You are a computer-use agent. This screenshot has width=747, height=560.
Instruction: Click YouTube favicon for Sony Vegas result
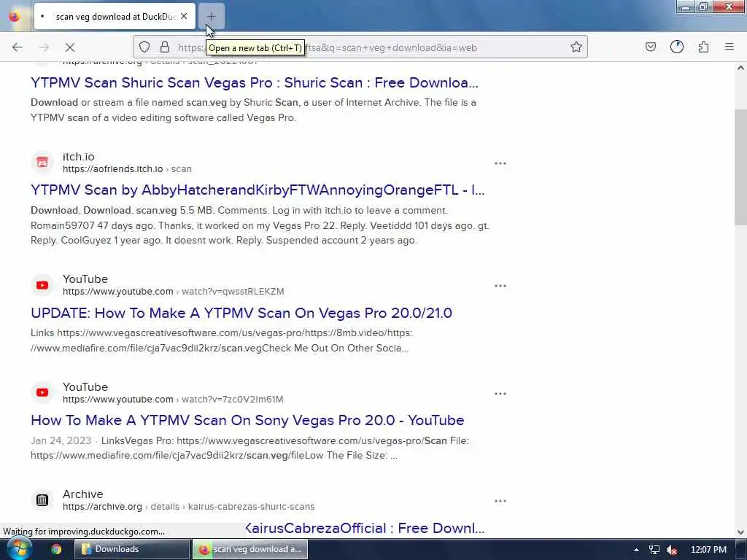tap(42, 392)
